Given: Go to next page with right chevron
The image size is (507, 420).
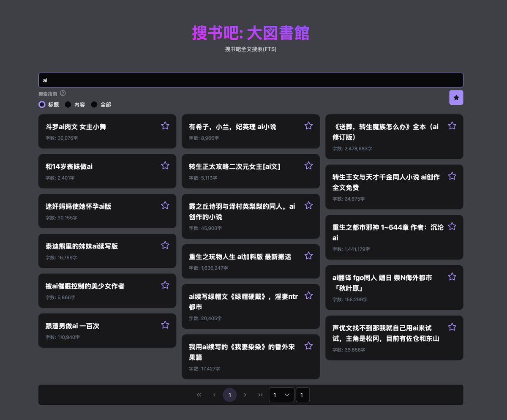Looking at the screenshot, I should pyautogui.click(x=245, y=395).
